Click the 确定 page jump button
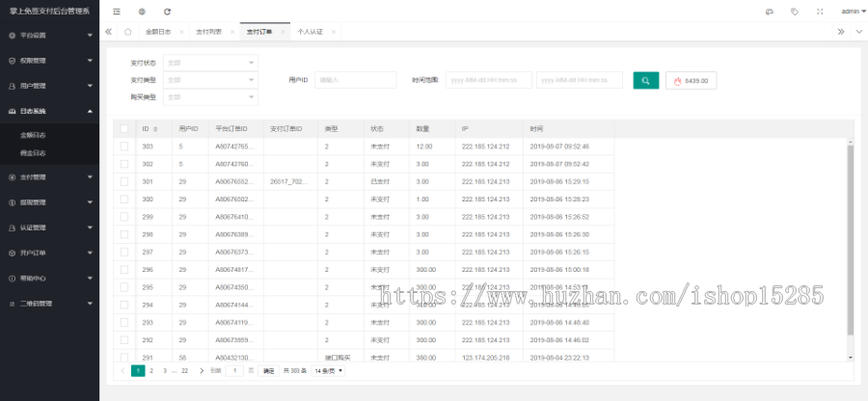This screenshot has width=868, height=401. (268, 371)
